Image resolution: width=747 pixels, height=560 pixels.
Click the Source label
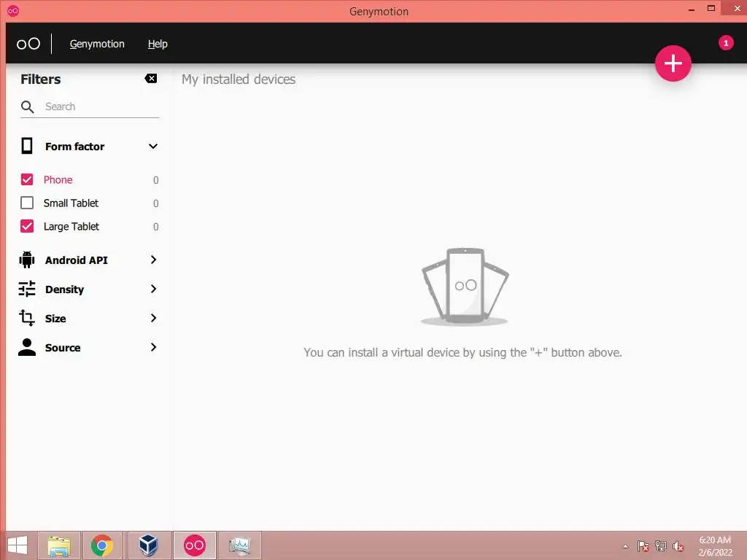(x=63, y=348)
